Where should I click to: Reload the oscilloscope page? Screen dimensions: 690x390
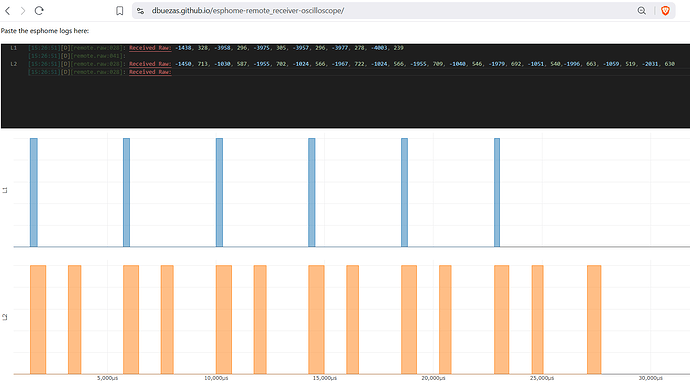[39, 11]
